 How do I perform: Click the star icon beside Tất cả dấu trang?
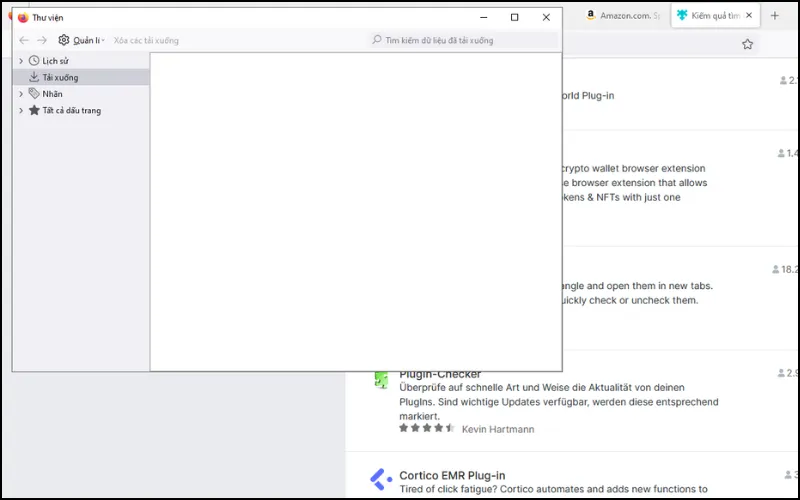pos(34,110)
